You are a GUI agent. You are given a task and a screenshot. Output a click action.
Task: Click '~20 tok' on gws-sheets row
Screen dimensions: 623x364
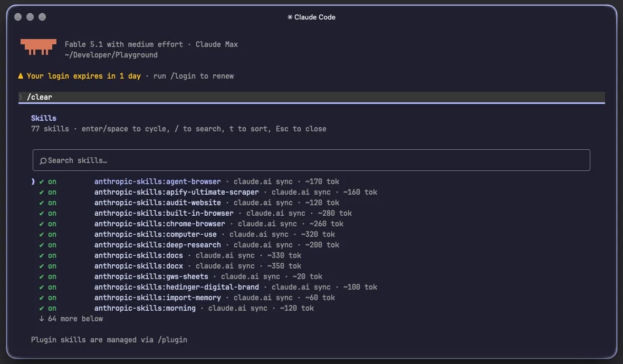(x=308, y=276)
